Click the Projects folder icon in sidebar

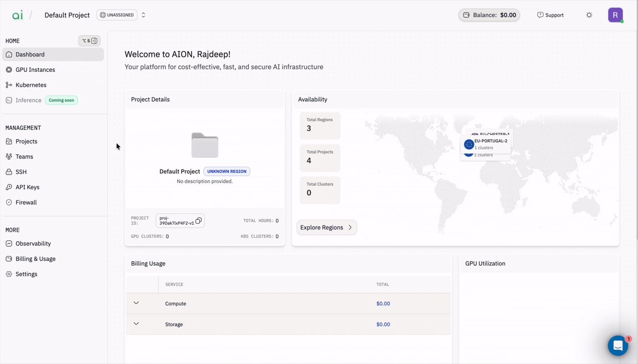tap(9, 141)
